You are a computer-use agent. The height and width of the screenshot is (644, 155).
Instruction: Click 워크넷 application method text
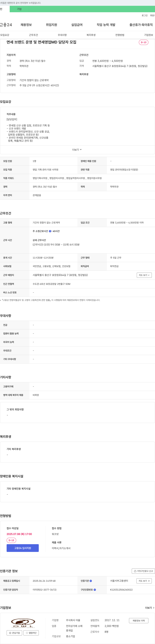point(55,534)
